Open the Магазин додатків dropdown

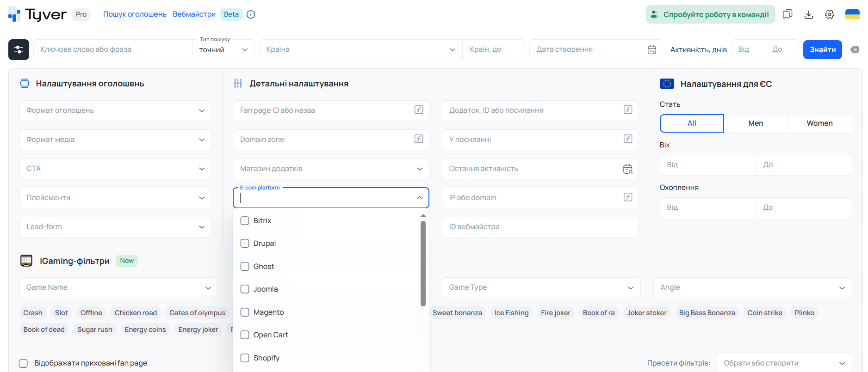point(331,169)
